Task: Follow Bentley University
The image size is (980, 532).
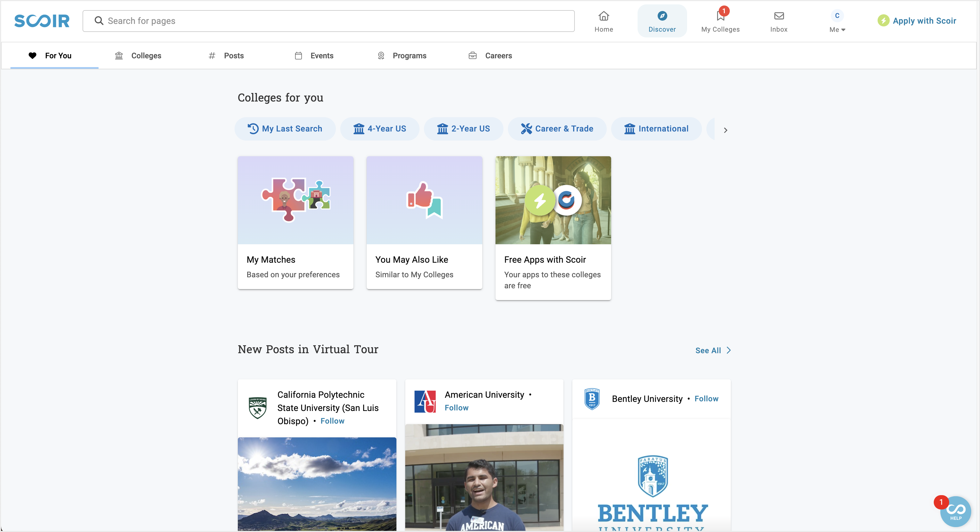Action: (706, 398)
